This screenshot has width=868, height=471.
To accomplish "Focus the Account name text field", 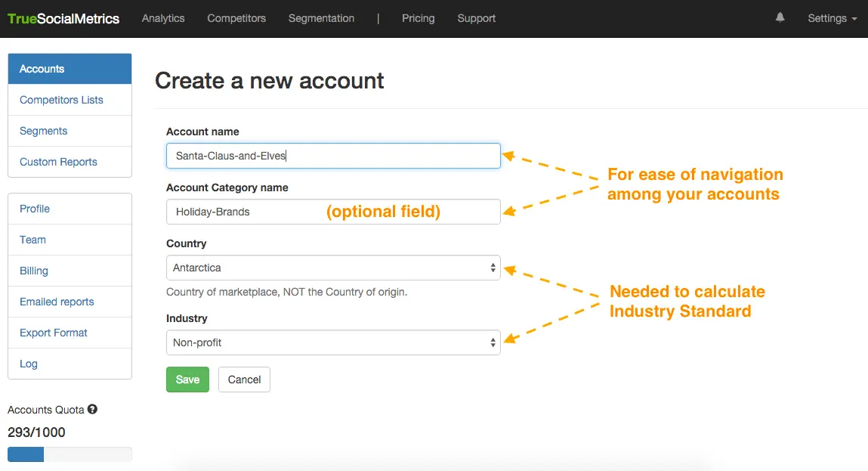I will (x=332, y=156).
